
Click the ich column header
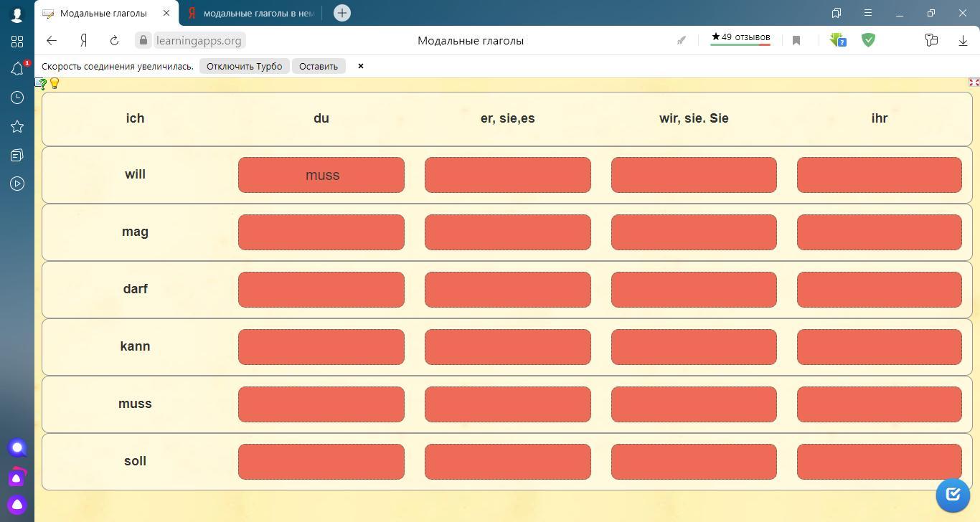(x=135, y=118)
